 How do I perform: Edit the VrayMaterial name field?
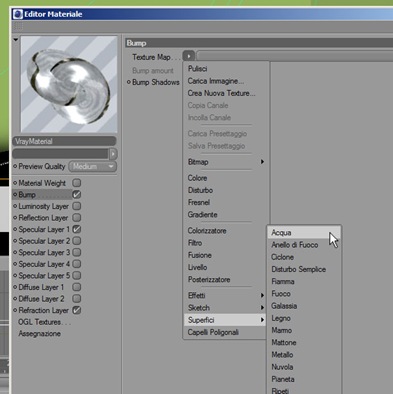[x=64, y=141]
